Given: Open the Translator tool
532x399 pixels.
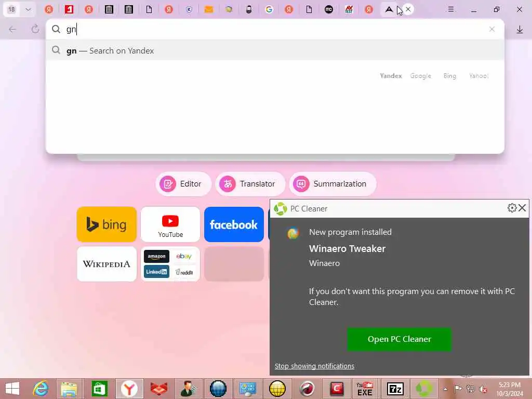Looking at the screenshot, I should coord(250,184).
